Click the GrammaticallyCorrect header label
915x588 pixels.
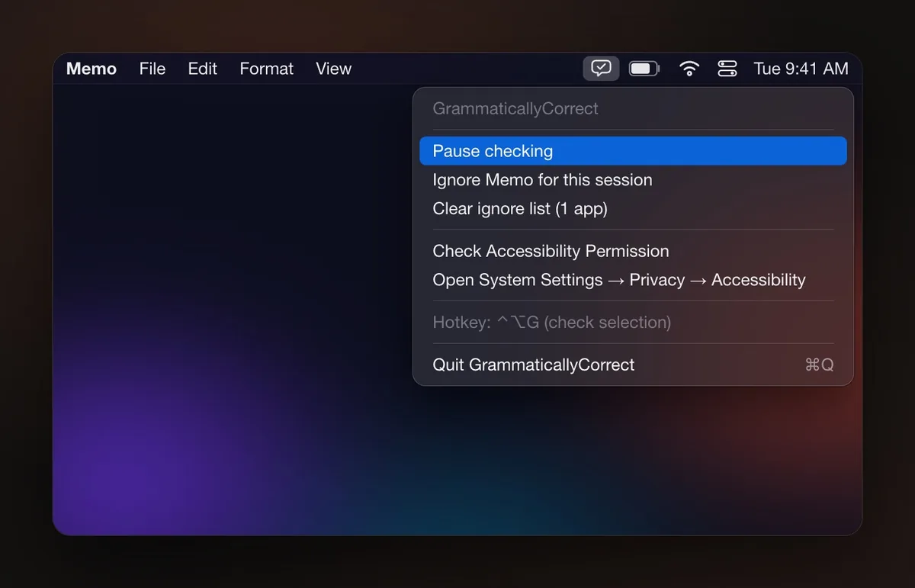[x=515, y=108]
